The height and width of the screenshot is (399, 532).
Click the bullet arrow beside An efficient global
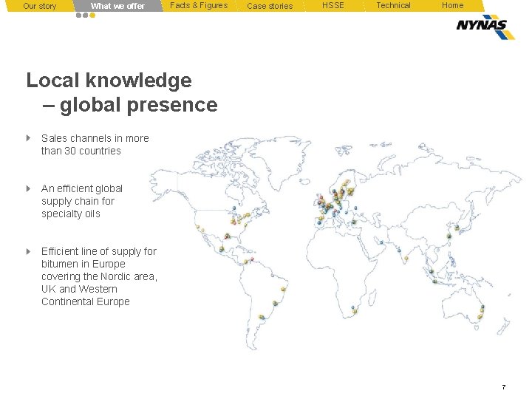coord(29,188)
